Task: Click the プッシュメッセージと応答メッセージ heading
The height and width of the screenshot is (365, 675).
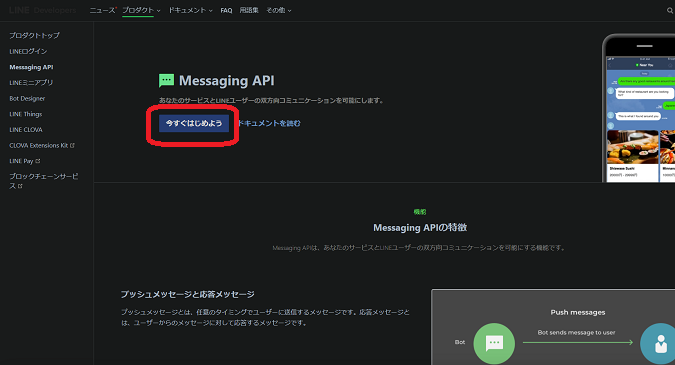Action: pyautogui.click(x=187, y=294)
